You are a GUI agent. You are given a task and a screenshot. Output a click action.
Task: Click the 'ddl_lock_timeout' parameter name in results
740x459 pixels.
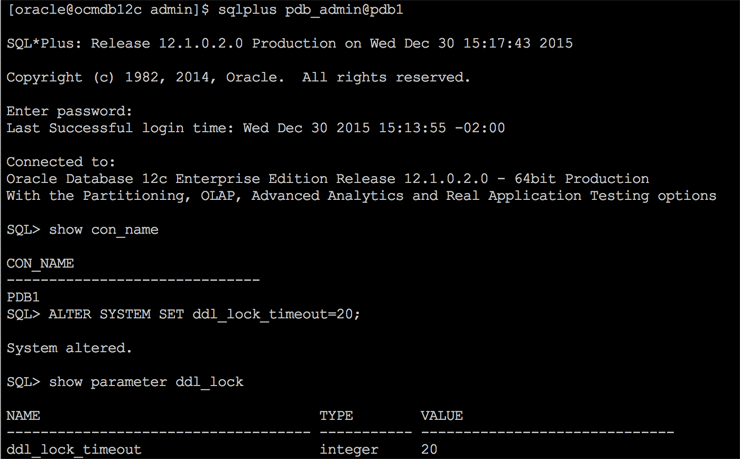pyautogui.click(x=74, y=450)
